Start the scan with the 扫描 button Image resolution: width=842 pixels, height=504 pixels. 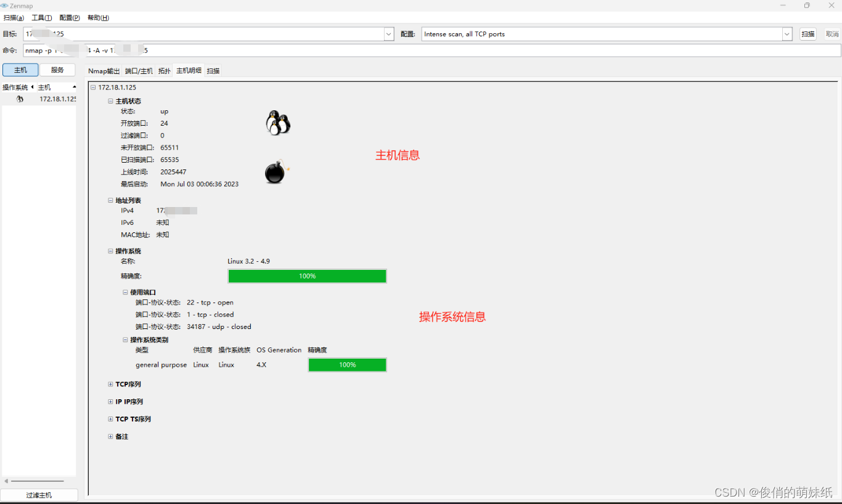[808, 35]
